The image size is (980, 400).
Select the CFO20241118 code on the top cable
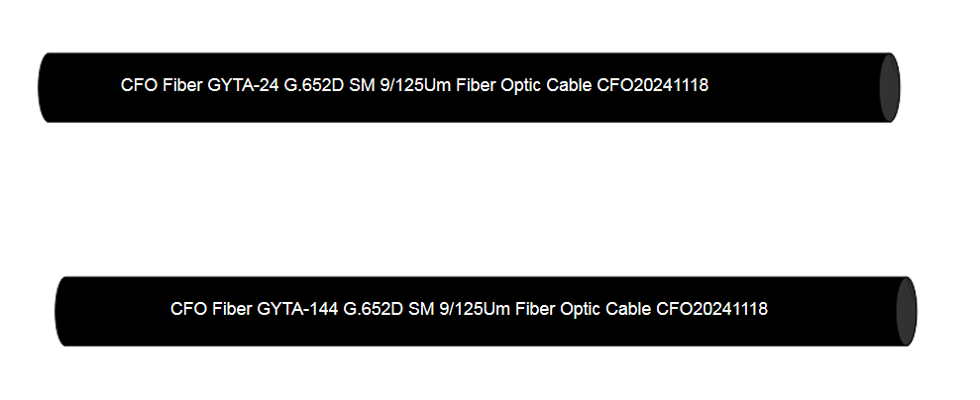[652, 86]
